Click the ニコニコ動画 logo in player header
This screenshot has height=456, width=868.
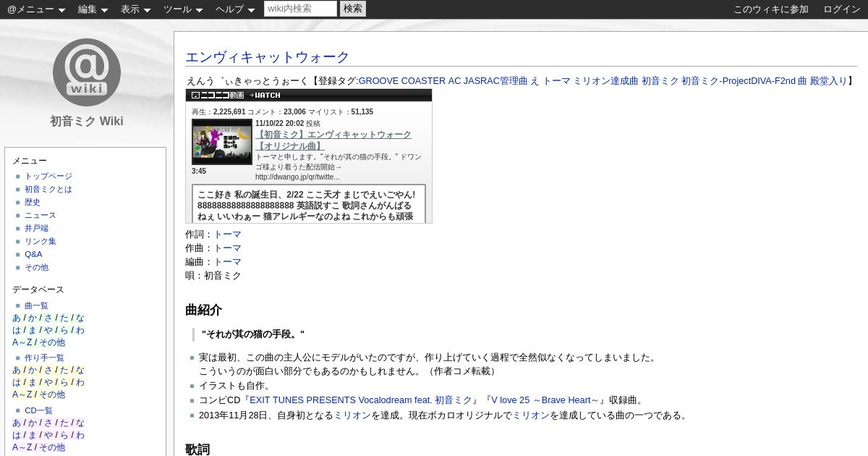click(218, 96)
